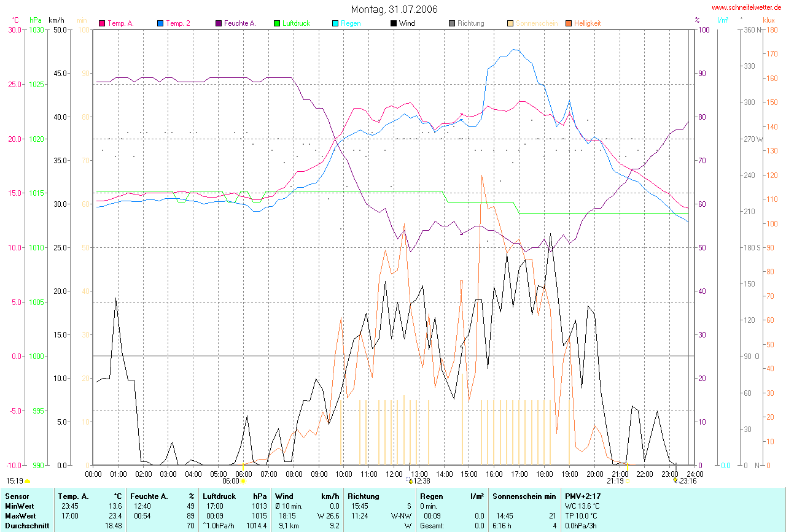Click the 03:00 tick on time axis
786x532 pixels.
tap(168, 474)
